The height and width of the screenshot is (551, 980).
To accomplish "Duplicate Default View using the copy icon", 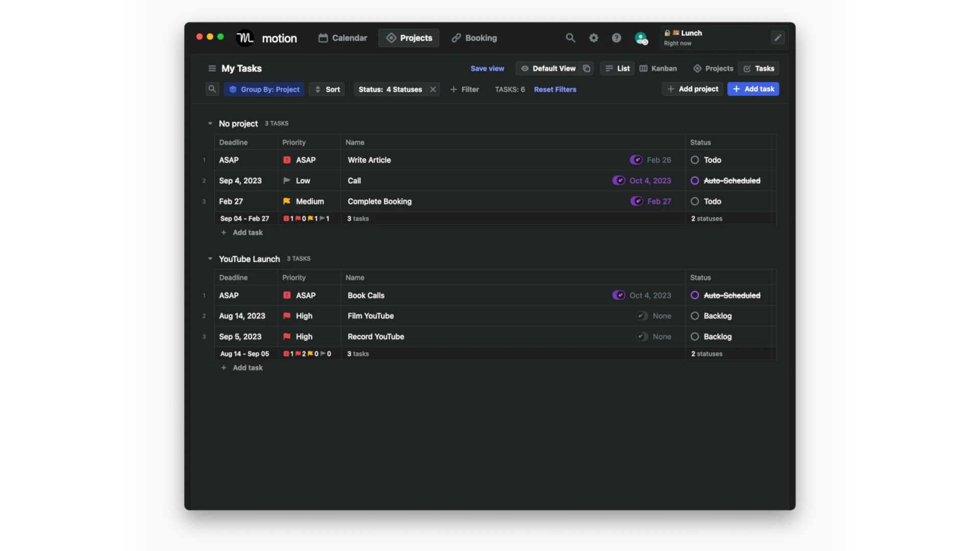I will [x=586, y=68].
